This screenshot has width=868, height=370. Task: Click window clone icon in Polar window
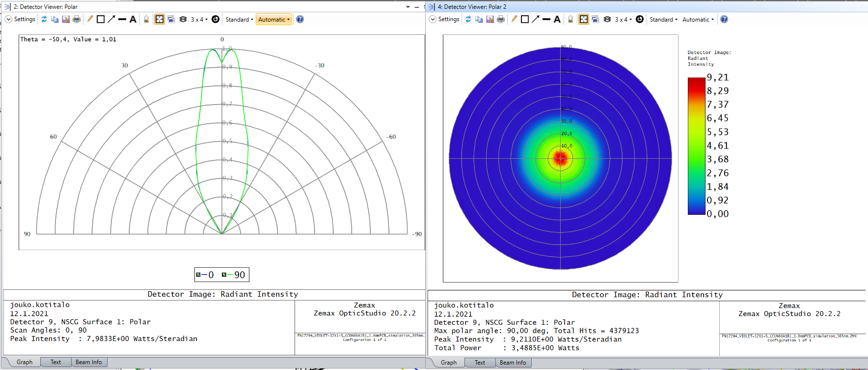tap(171, 19)
